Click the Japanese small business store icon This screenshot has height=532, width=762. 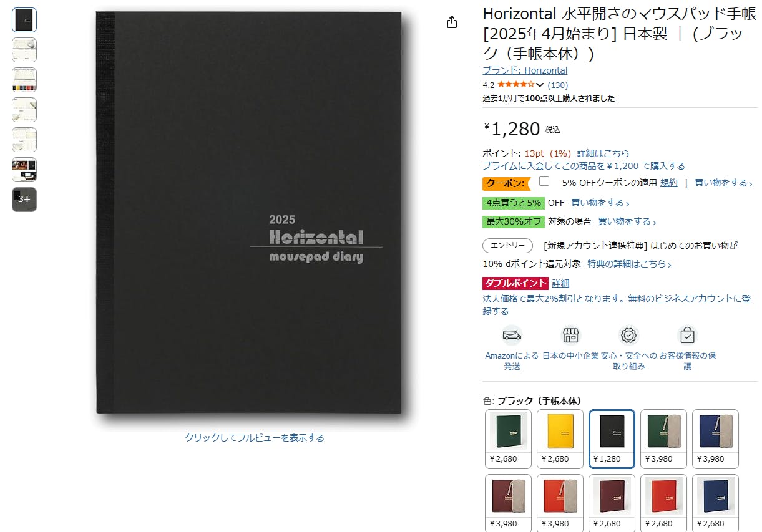pyautogui.click(x=570, y=335)
